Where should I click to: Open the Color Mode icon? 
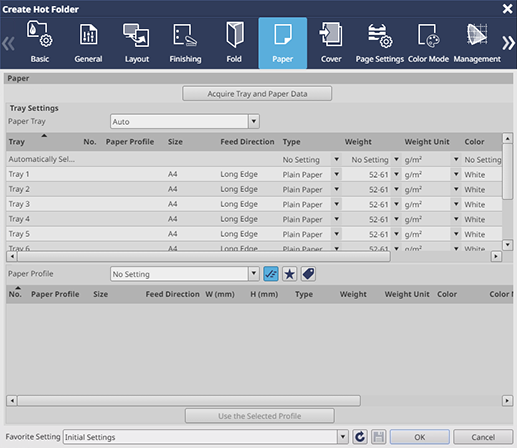428,35
